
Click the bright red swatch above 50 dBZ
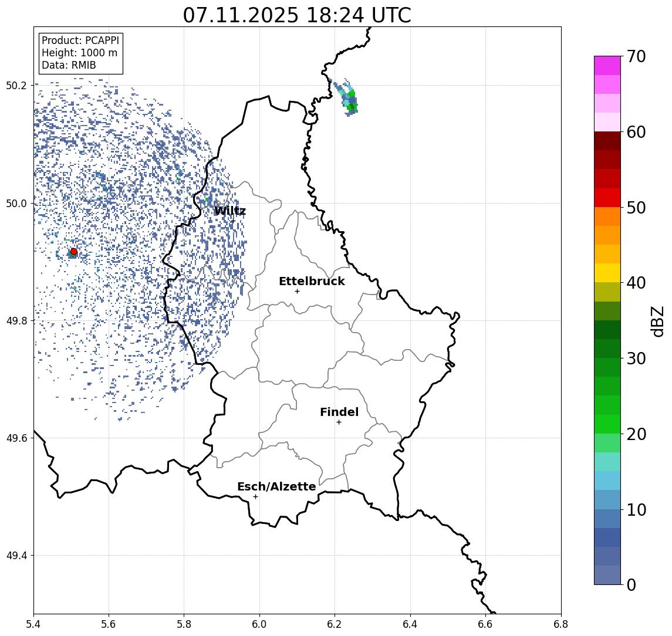click(x=607, y=198)
